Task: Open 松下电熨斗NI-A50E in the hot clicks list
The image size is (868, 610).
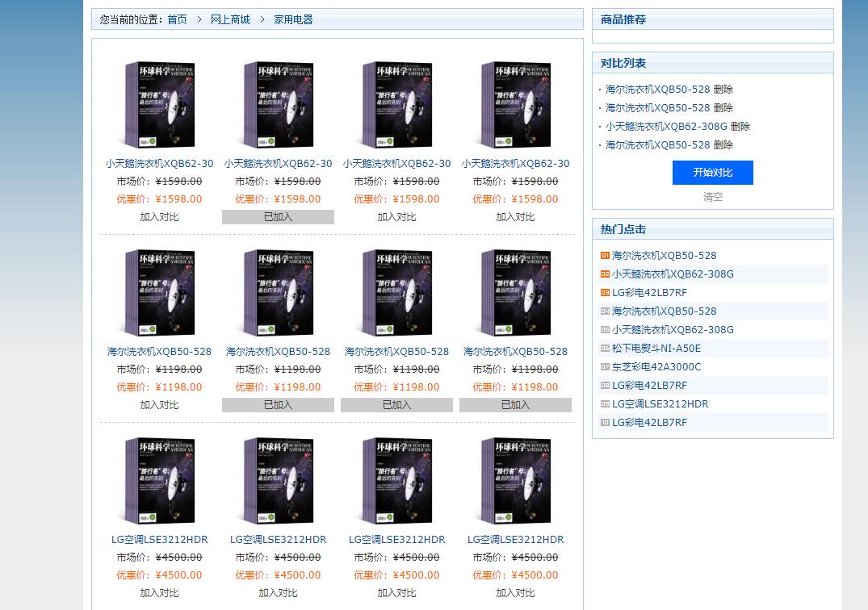Action: (x=656, y=349)
